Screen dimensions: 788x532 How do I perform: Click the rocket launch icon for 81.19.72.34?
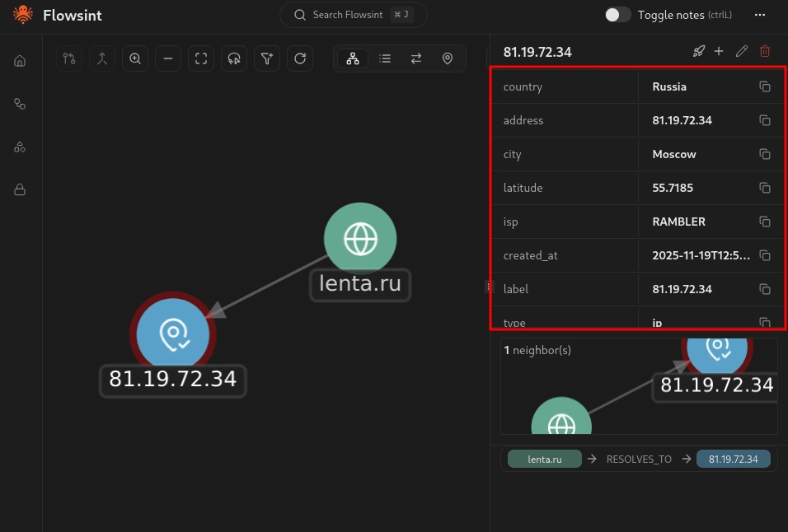pos(698,52)
